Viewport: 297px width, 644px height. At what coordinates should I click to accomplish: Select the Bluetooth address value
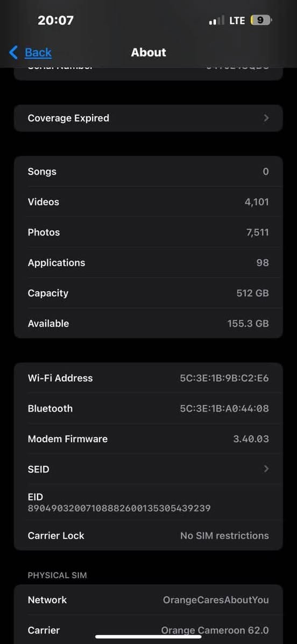tap(224, 409)
